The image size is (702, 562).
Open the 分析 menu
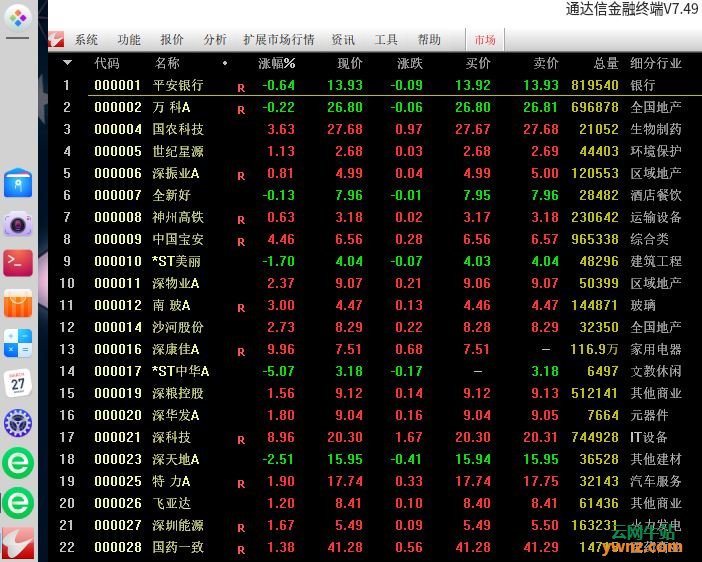click(x=215, y=40)
